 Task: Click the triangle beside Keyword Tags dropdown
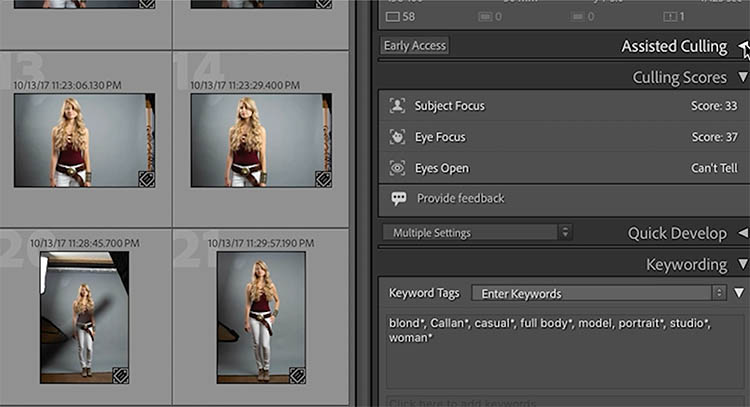pos(738,293)
